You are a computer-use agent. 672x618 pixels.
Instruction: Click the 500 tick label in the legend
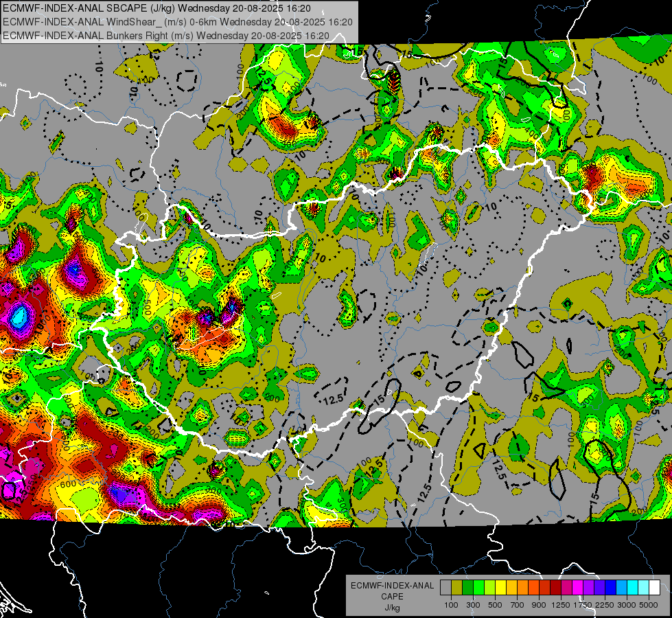[495, 605]
